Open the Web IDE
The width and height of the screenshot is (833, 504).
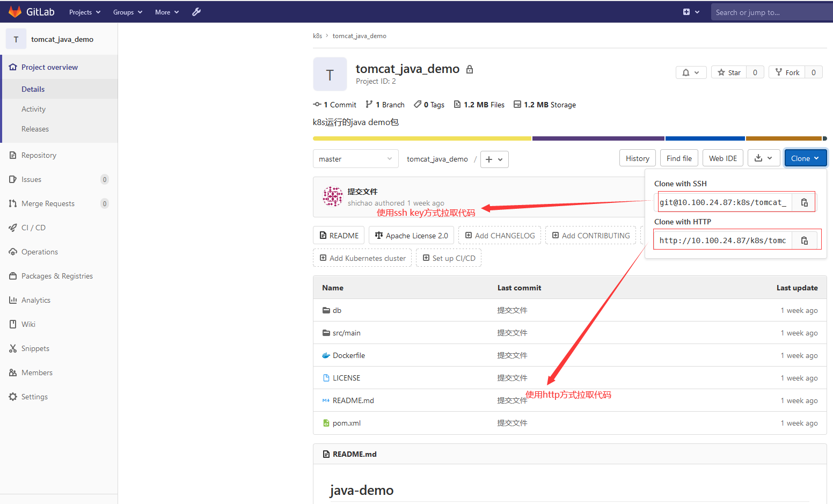[723, 158]
